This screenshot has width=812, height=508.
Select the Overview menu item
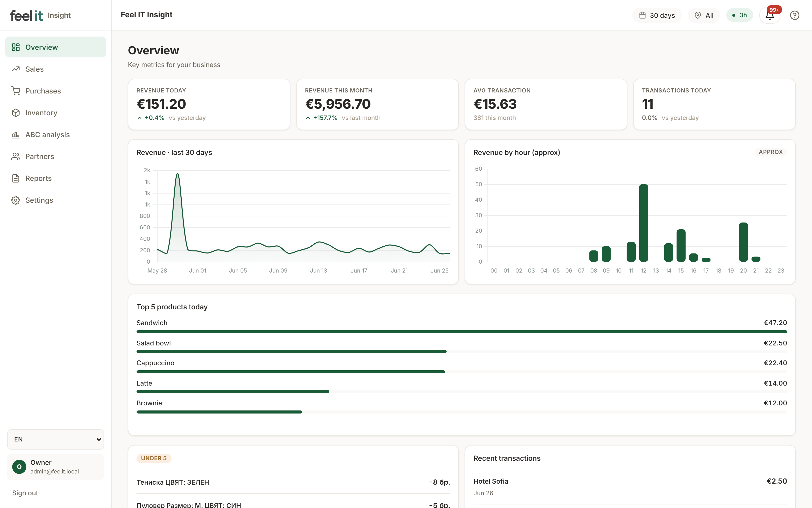55,47
